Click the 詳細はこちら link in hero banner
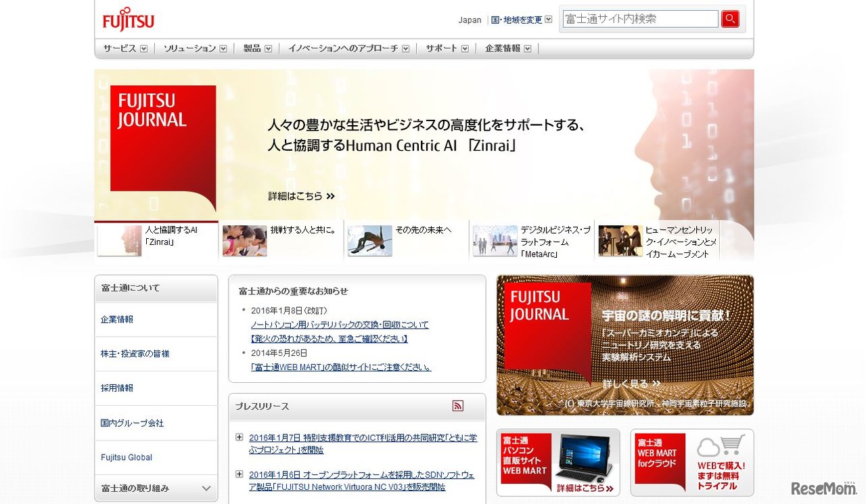Screen dimensions: 866x504 click(x=302, y=196)
